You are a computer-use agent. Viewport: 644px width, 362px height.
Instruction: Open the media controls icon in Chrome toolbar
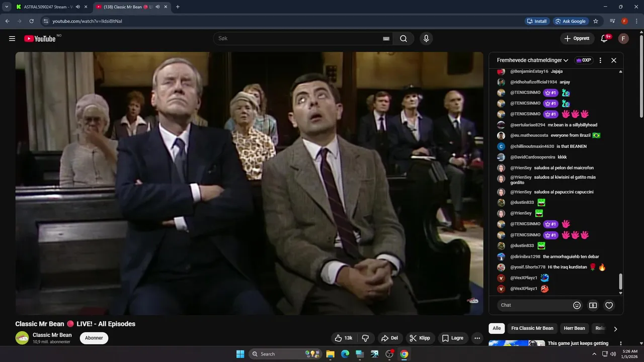pos(612,21)
